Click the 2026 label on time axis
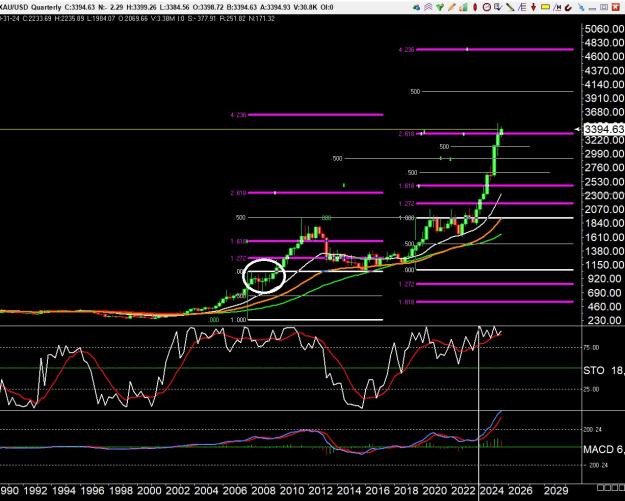 click(x=520, y=490)
